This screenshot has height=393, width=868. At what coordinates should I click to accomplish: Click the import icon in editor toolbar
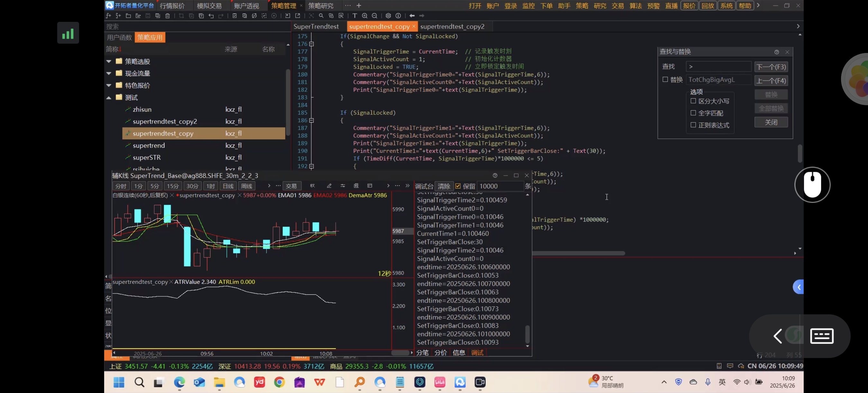click(x=287, y=16)
